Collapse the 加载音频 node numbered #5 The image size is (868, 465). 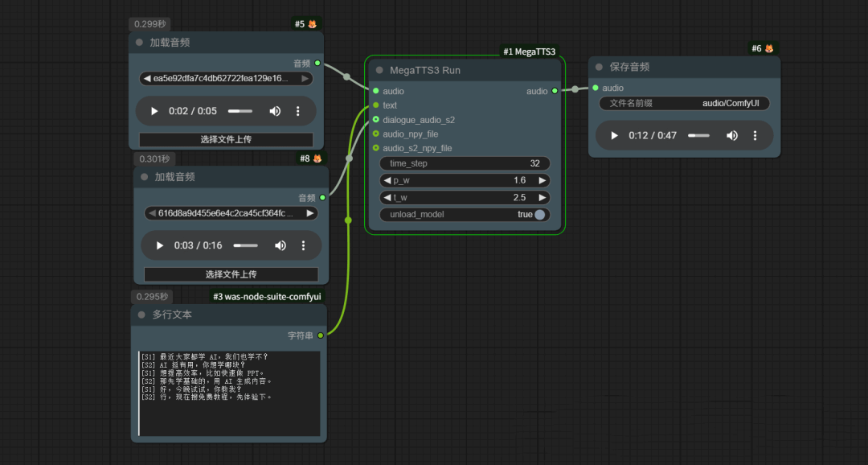pos(139,43)
